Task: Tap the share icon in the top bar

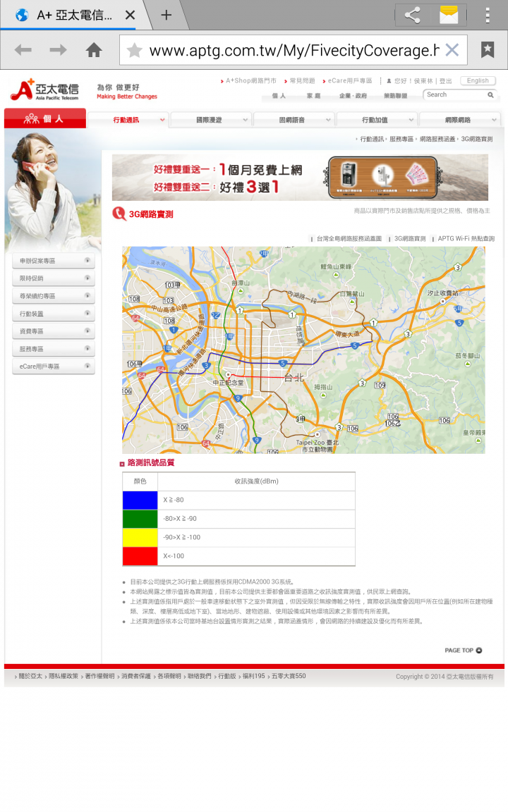Action: point(413,15)
